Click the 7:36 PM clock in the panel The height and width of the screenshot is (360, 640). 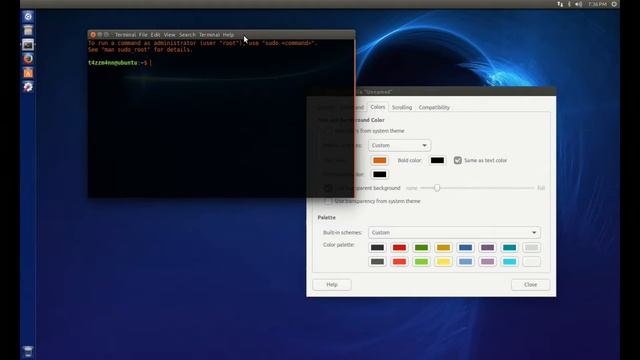pyautogui.click(x=597, y=4)
